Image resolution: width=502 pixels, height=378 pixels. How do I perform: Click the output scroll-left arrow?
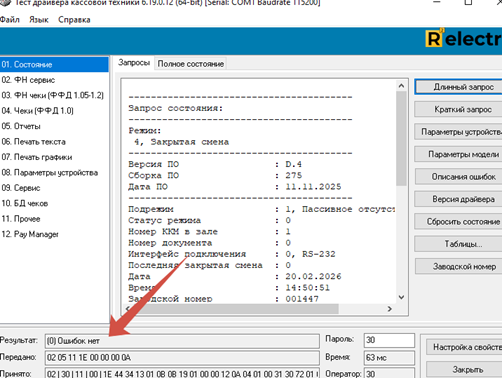128,309
